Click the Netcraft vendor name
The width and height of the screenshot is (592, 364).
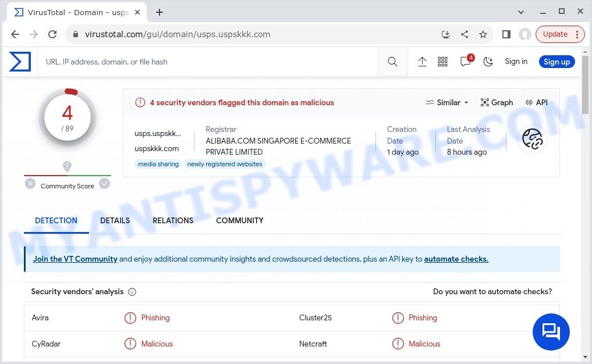[x=313, y=344]
